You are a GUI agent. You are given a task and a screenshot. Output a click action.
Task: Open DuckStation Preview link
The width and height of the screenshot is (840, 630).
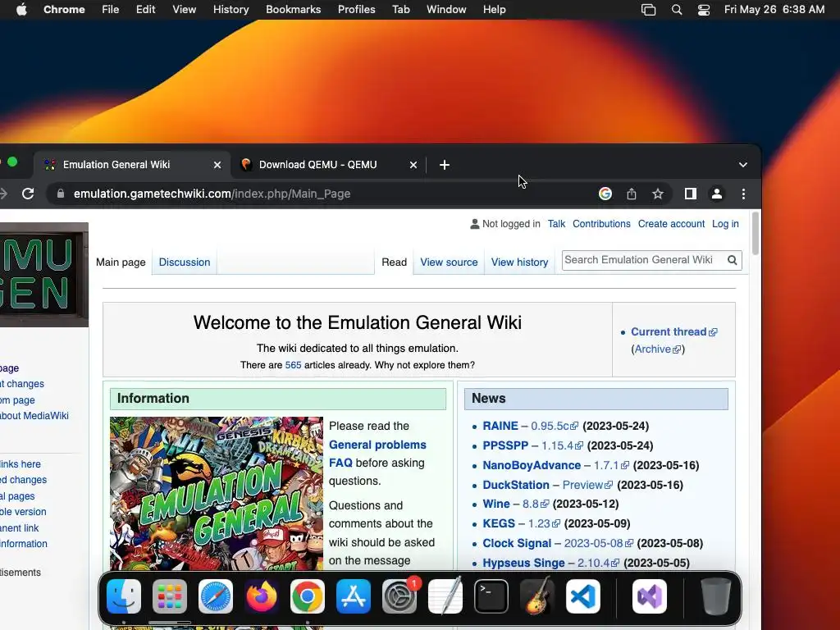(x=583, y=486)
